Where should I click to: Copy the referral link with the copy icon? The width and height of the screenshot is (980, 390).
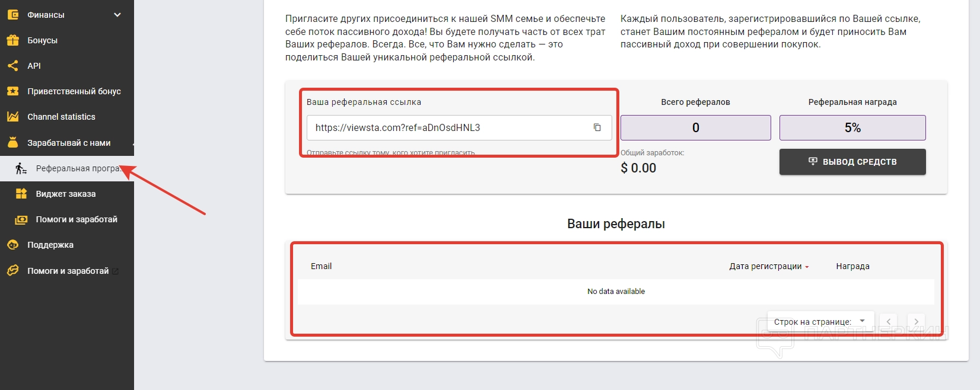pyautogui.click(x=597, y=127)
